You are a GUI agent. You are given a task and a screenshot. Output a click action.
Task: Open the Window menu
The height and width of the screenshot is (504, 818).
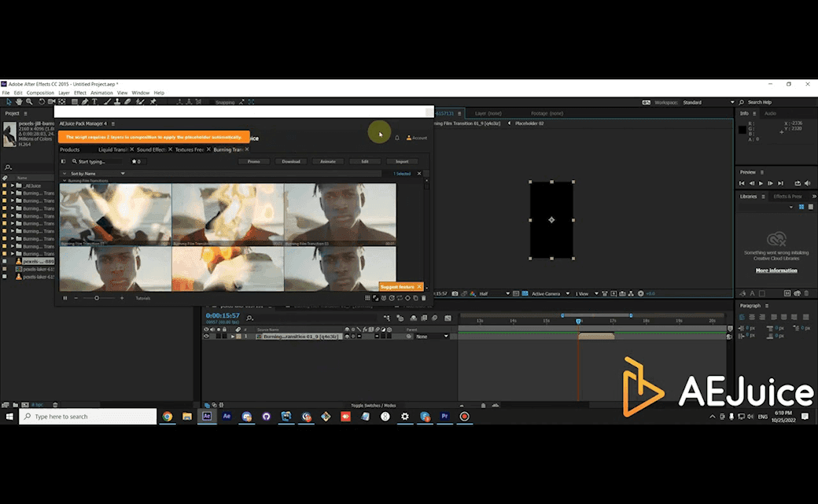click(140, 93)
